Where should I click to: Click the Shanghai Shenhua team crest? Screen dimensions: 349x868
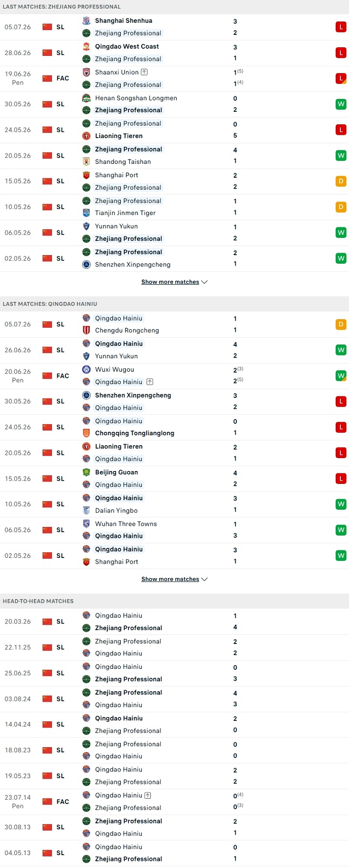tap(86, 21)
